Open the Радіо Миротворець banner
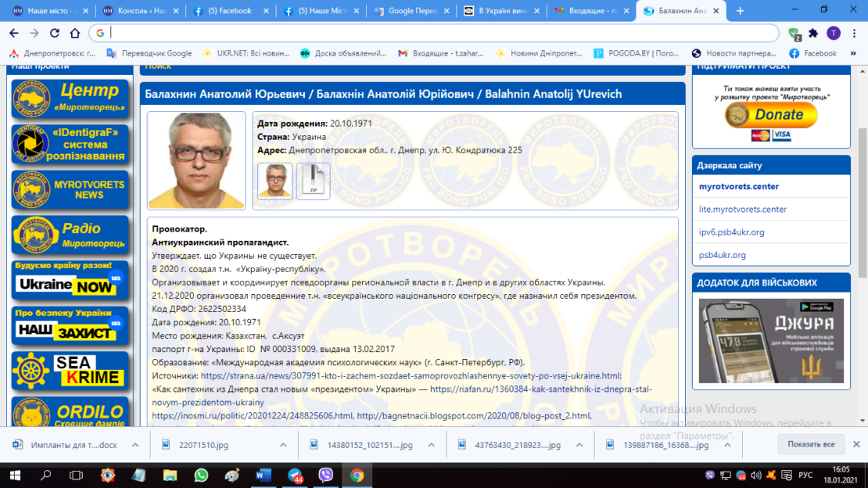The width and height of the screenshot is (868, 488). pos(70,235)
